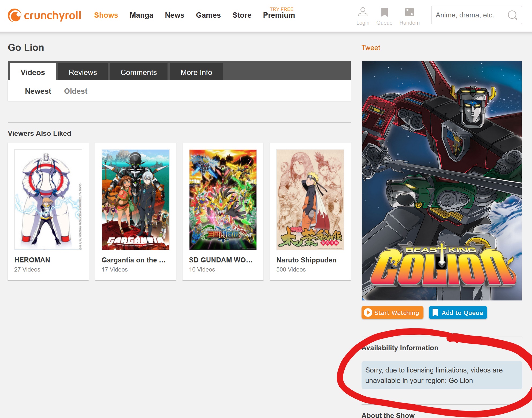
Task: Open the Login user icon
Action: click(x=363, y=12)
